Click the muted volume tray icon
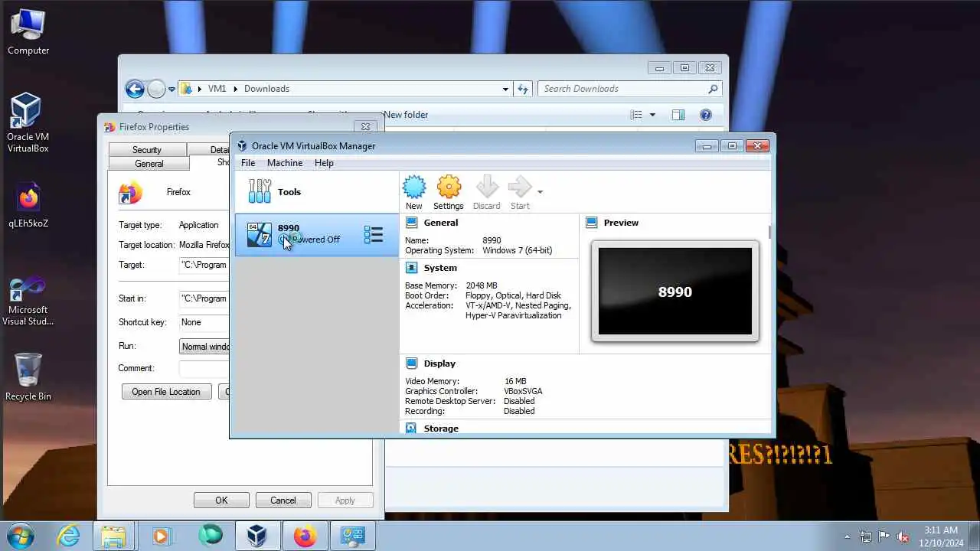980x551 pixels. [903, 536]
